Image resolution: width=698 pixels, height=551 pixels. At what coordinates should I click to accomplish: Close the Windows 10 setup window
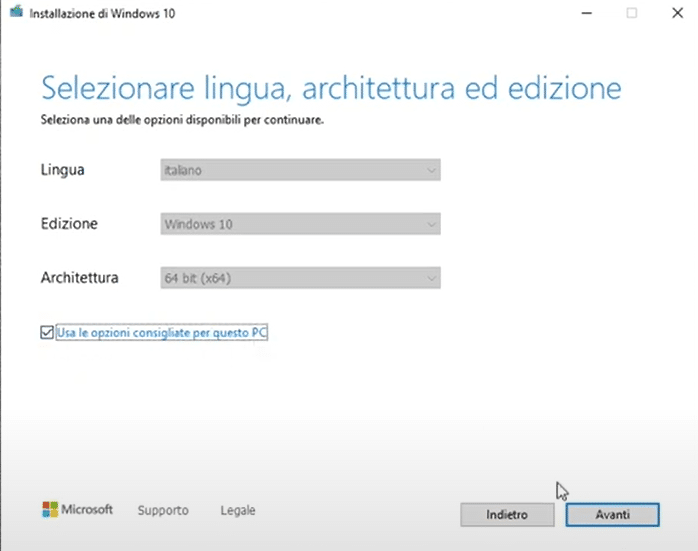point(678,13)
